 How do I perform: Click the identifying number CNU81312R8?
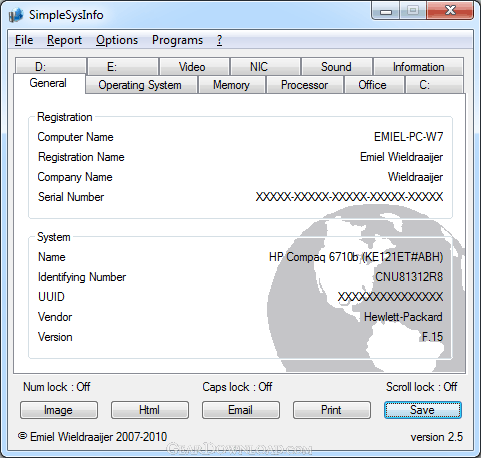(409, 277)
